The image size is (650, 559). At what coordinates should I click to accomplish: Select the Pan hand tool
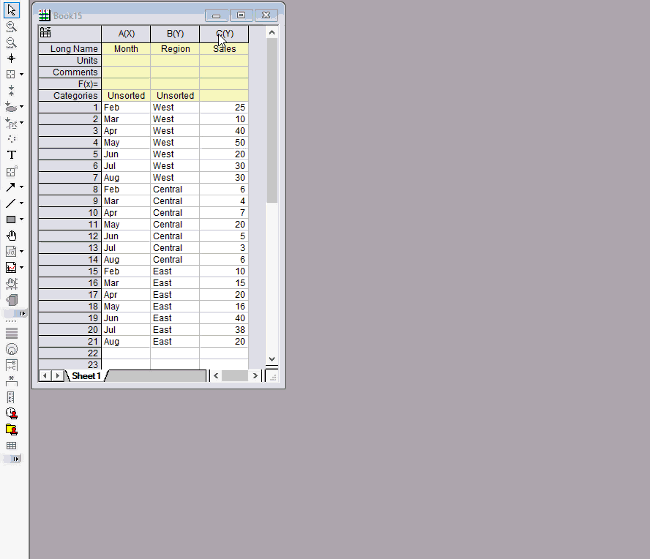[11, 236]
